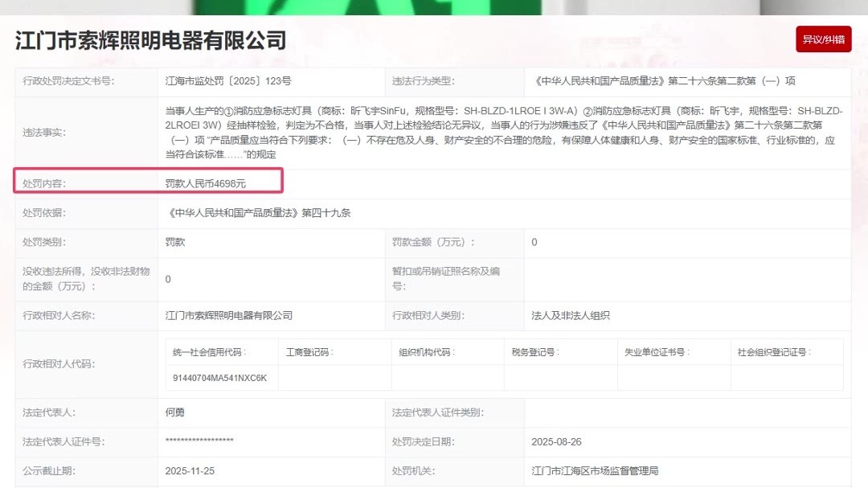Click the company title 江门市索辉照明电器有限公司

point(151,39)
